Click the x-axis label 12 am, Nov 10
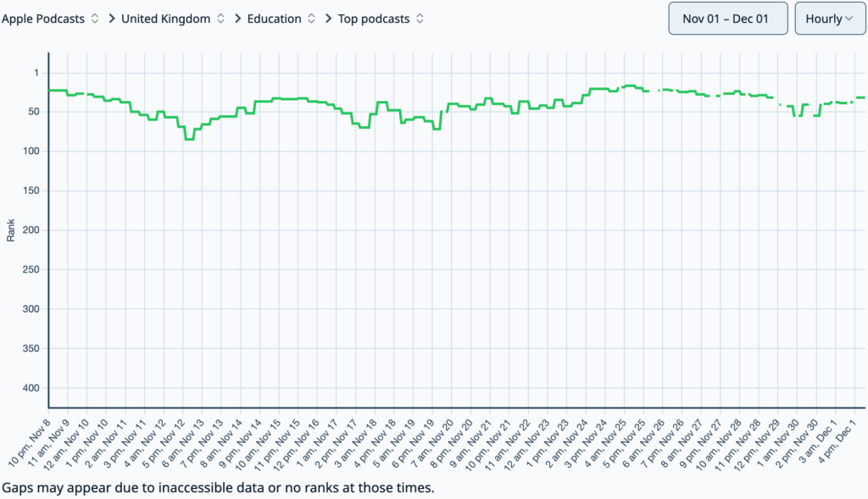Viewport: 868px width, 499px height. (66, 446)
